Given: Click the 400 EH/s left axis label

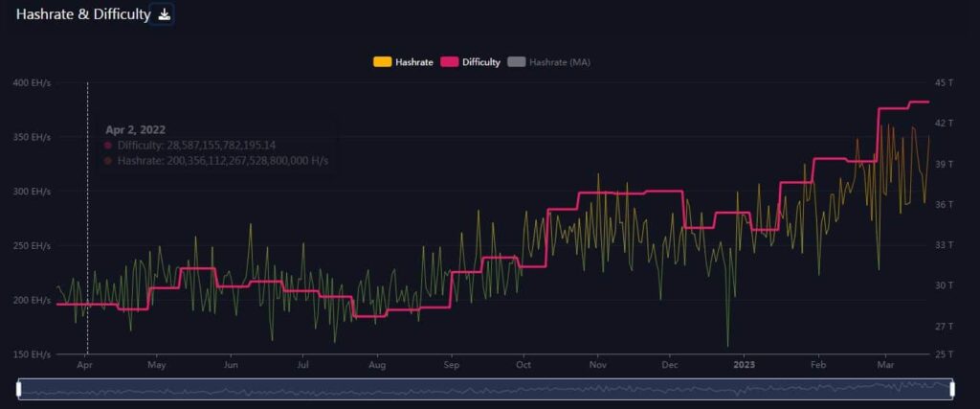Looking at the screenshot, I should pyautogui.click(x=33, y=83).
